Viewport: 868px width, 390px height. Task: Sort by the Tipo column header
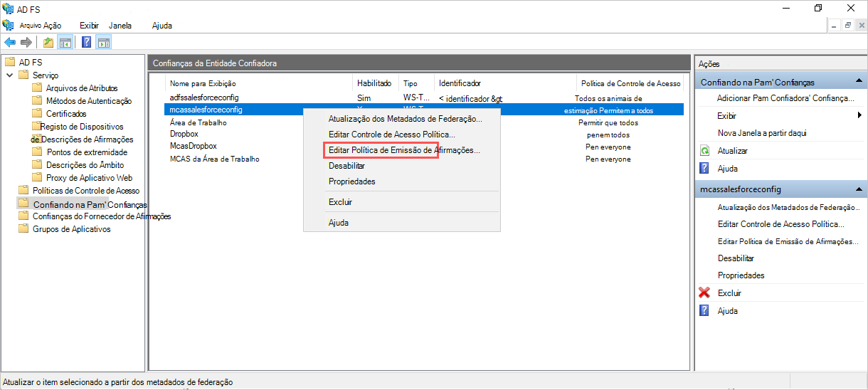[411, 83]
